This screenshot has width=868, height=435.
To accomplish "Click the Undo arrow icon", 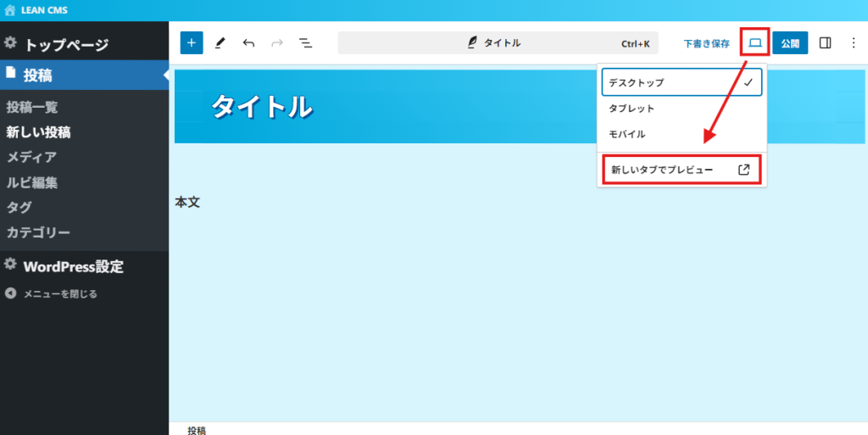I will [x=248, y=42].
